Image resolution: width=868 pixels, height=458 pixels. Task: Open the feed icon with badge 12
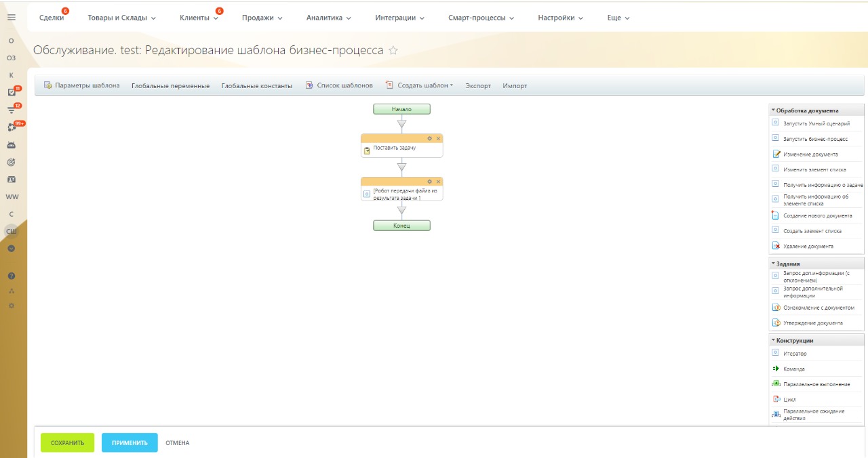coord(12,110)
